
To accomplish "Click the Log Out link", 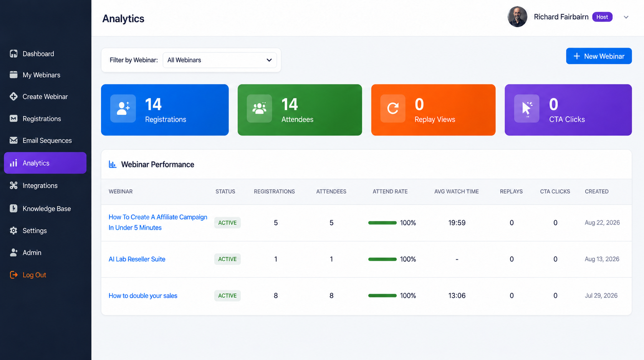I will pos(34,275).
